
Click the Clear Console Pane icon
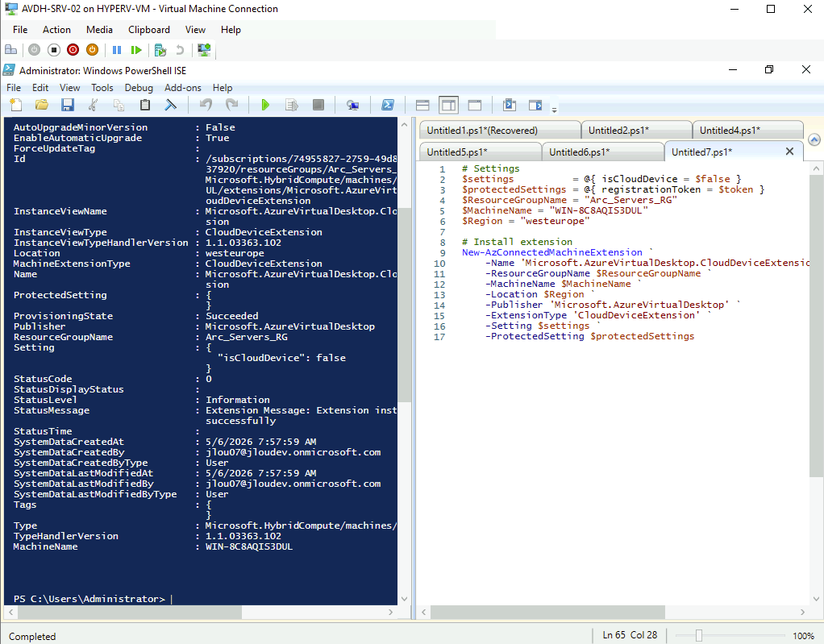171,105
